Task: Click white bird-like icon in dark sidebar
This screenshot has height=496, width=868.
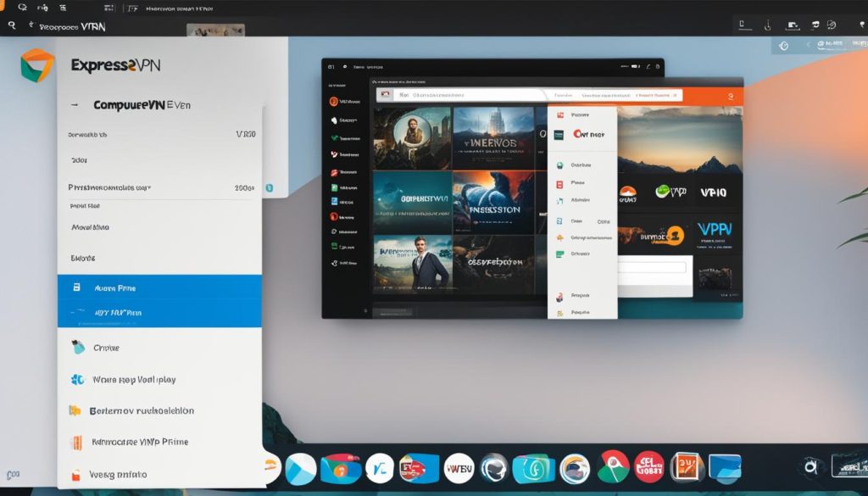Action: 334,120
